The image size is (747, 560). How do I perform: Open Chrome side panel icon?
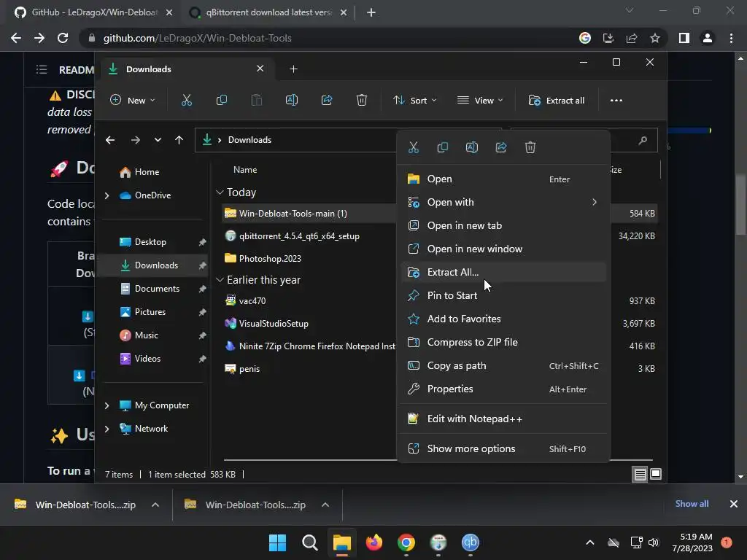(684, 38)
